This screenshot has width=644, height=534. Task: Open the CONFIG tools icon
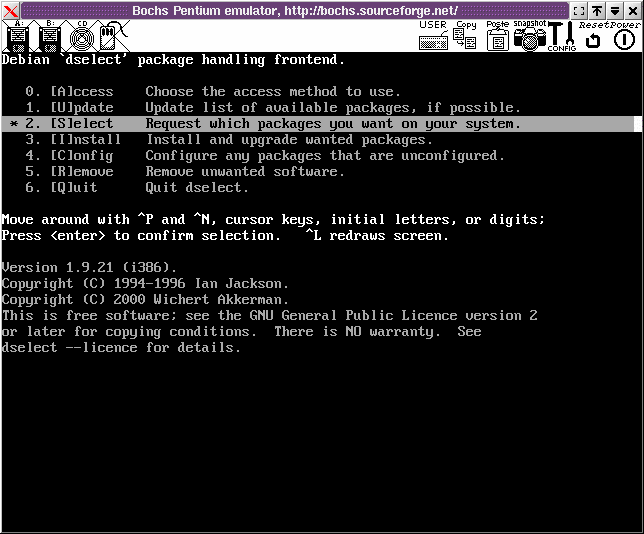[x=561, y=37]
